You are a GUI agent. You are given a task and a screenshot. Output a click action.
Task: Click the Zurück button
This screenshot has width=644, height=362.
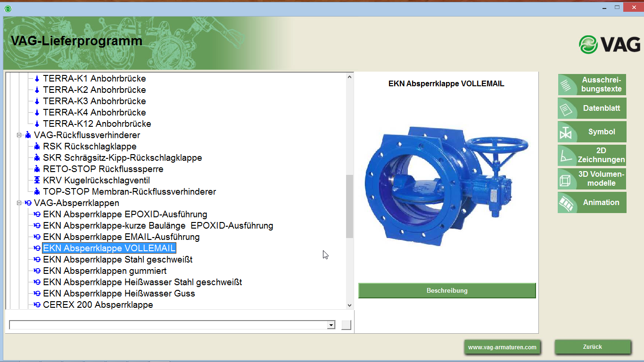coord(592,347)
